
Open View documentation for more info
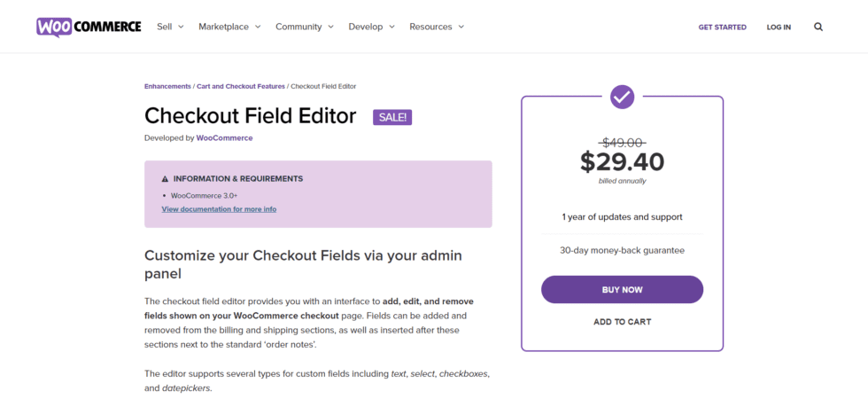220,209
